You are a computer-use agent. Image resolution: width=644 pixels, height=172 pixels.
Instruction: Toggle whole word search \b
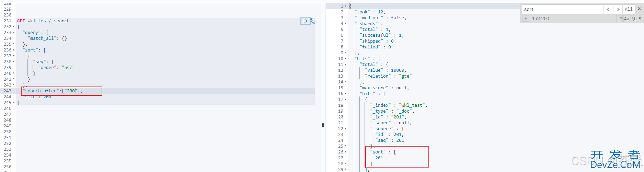click(x=634, y=19)
